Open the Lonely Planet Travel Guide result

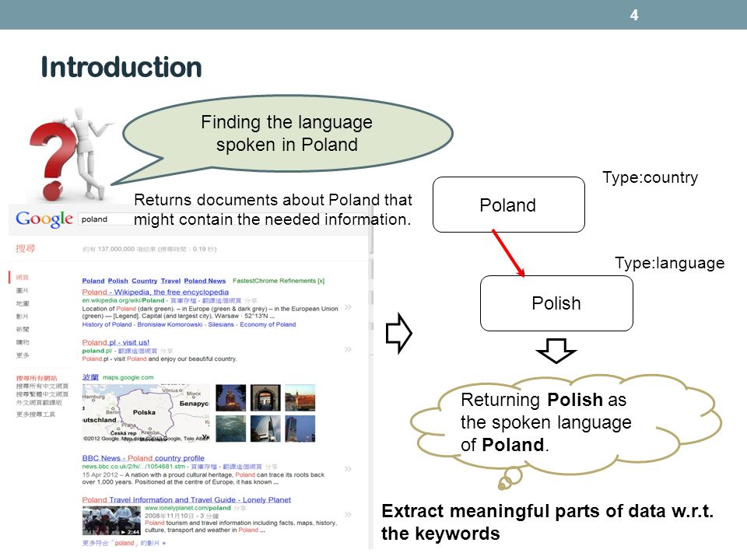(186, 499)
